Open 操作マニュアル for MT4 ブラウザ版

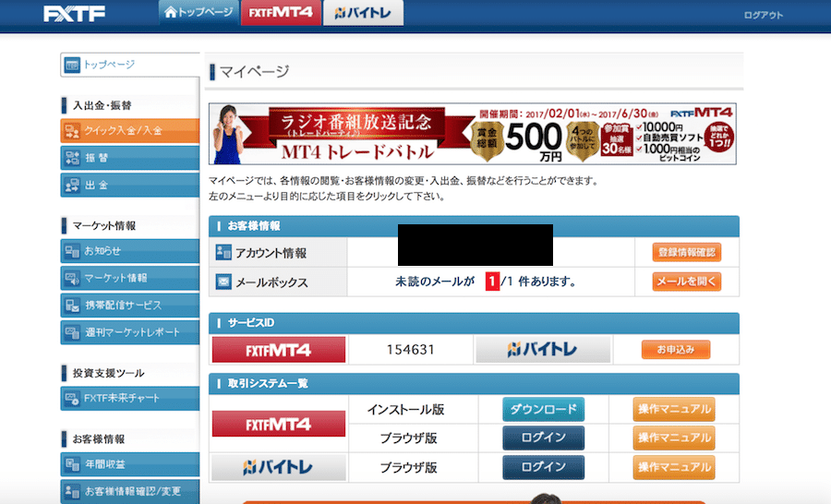pyautogui.click(x=674, y=438)
